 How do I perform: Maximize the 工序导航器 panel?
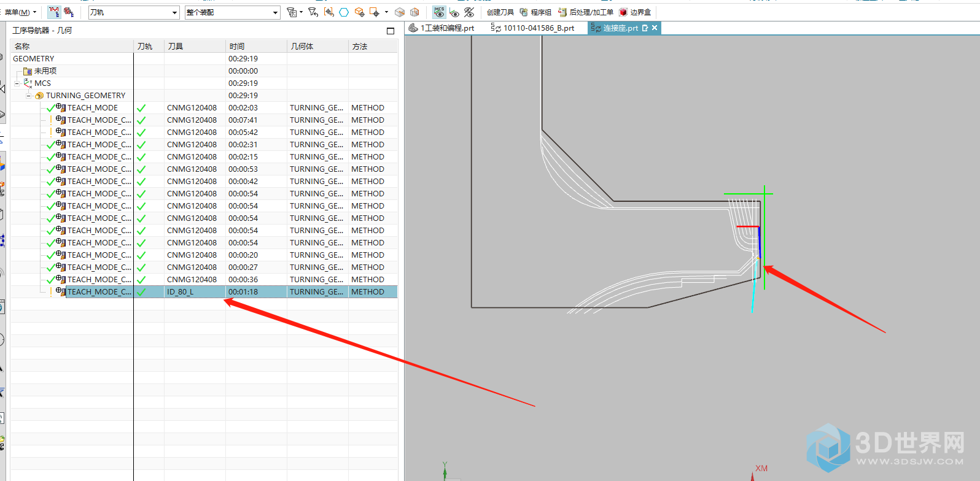(391, 31)
